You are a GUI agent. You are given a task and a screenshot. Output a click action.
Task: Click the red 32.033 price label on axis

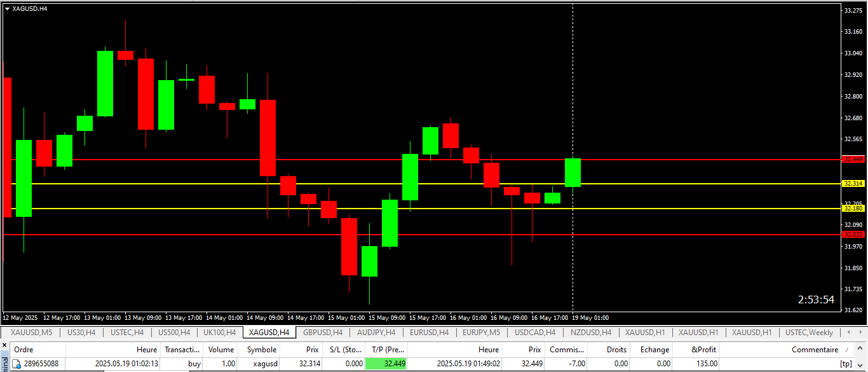(853, 234)
